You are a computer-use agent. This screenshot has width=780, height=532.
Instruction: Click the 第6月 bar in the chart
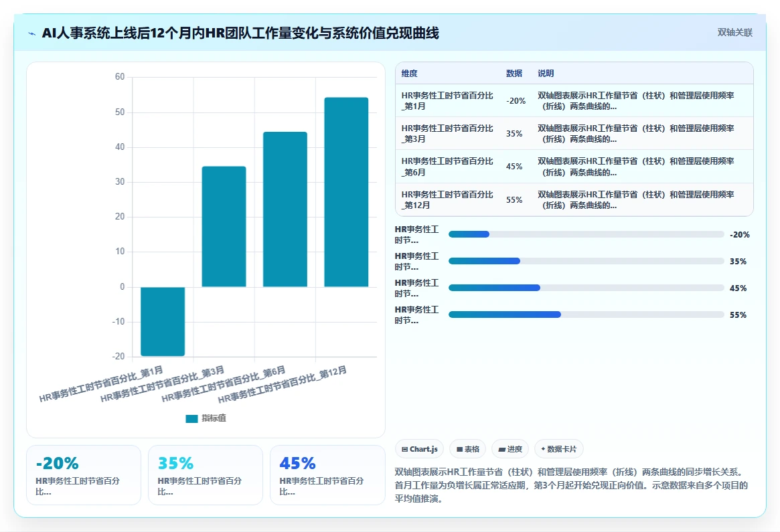(285, 209)
